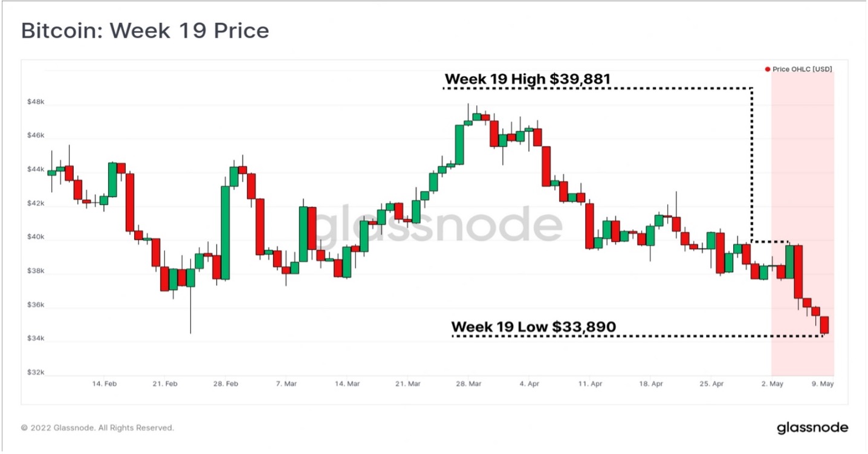The image size is (868, 454).
Task: Select the 14. Mar date axis label
Action: click(x=348, y=384)
